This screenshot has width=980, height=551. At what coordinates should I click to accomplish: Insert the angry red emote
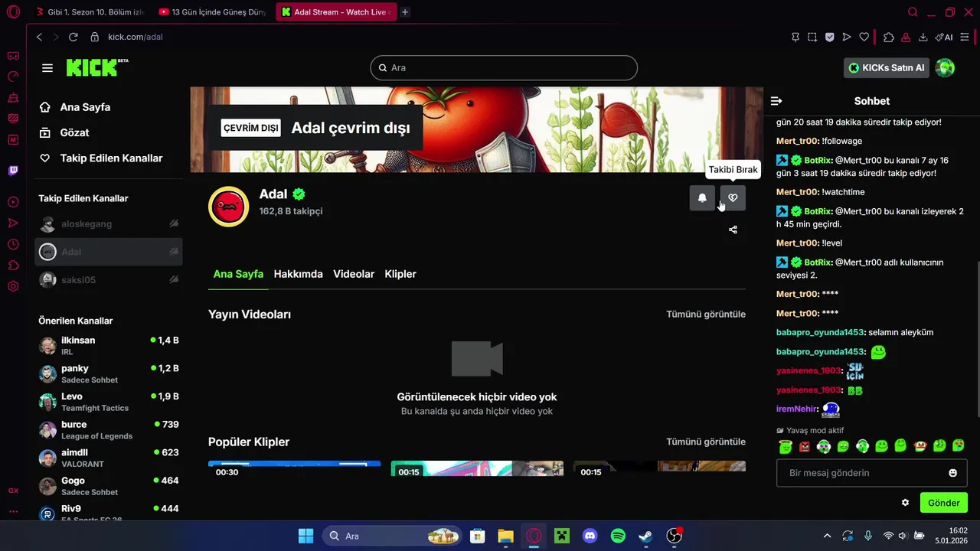(805, 446)
